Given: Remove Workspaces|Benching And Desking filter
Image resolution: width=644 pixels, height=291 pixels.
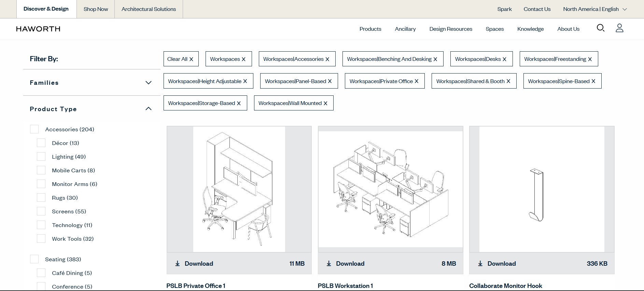Looking at the screenshot, I should point(435,59).
